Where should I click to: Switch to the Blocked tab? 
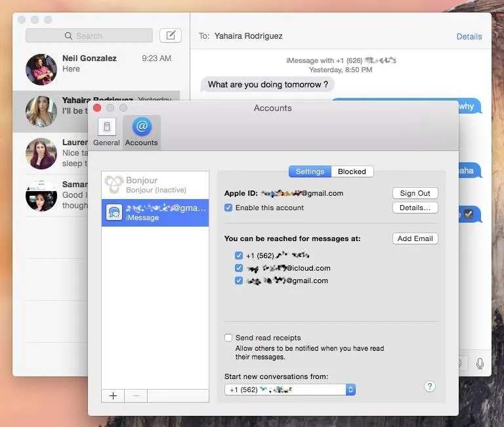pos(352,171)
